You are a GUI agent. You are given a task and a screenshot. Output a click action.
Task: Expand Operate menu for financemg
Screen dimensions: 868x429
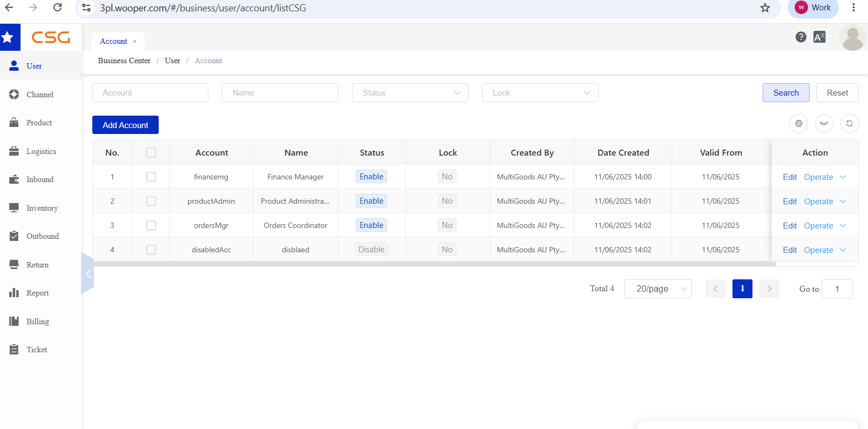[x=825, y=177]
